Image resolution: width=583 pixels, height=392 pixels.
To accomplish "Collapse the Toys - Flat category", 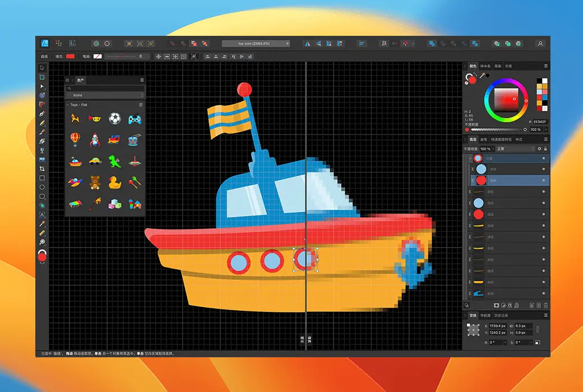I will tap(68, 105).
